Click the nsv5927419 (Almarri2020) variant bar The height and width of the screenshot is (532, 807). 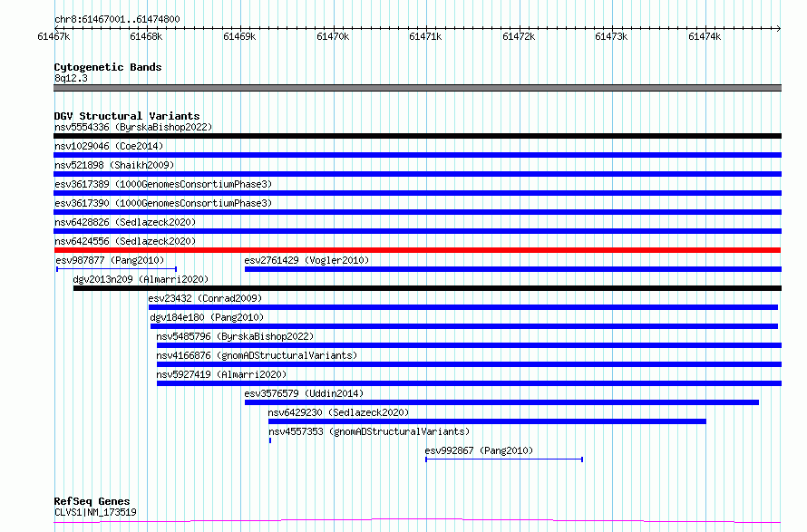tap(469, 383)
